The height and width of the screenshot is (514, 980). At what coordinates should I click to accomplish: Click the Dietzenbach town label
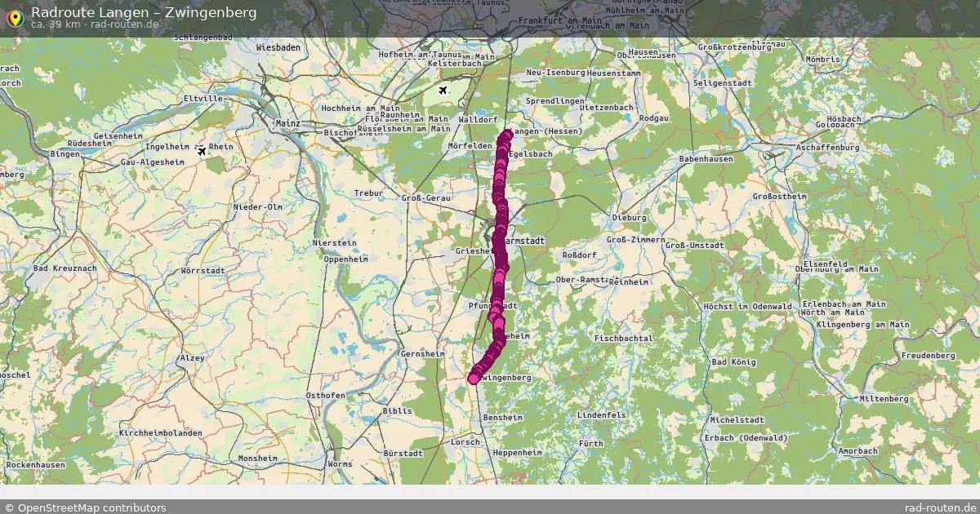click(x=606, y=107)
